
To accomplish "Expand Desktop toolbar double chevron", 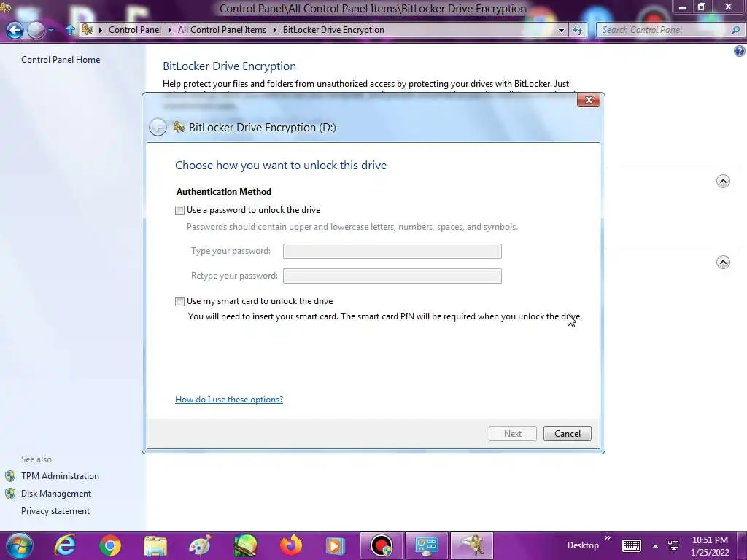I will point(608,538).
